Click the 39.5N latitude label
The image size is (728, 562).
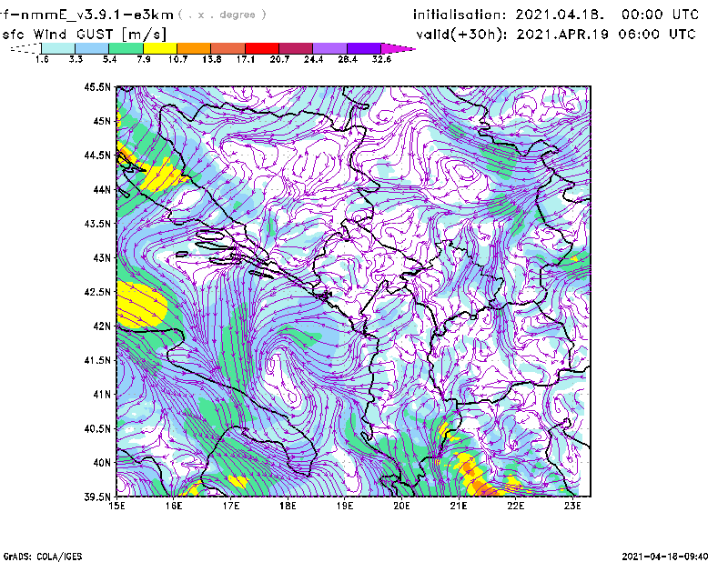pos(97,497)
